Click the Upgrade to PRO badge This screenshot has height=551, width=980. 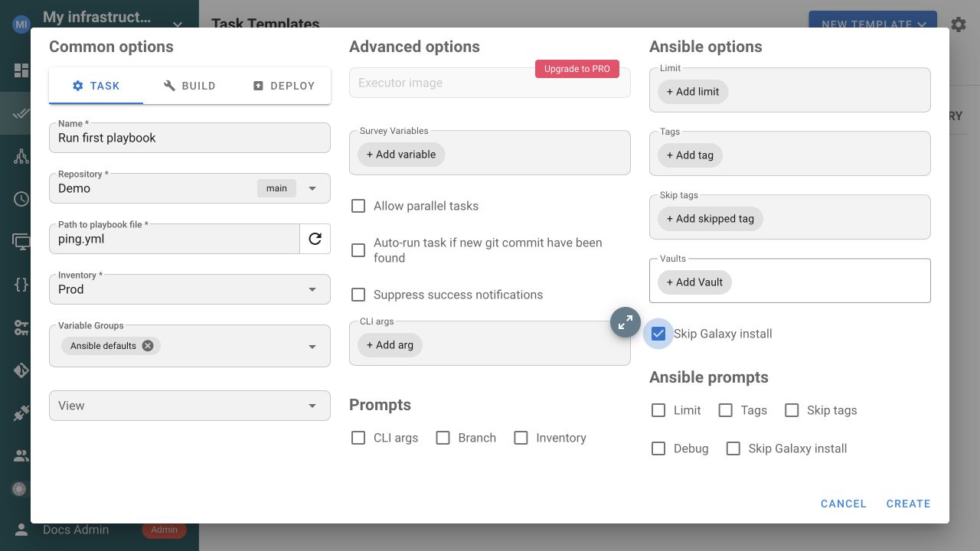(x=577, y=69)
